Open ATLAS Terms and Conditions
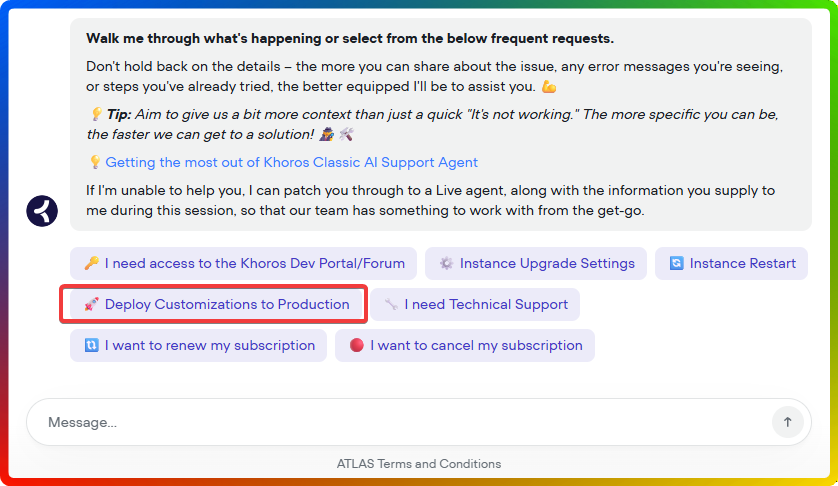Image resolution: width=838 pixels, height=486 pixels. coord(419,464)
